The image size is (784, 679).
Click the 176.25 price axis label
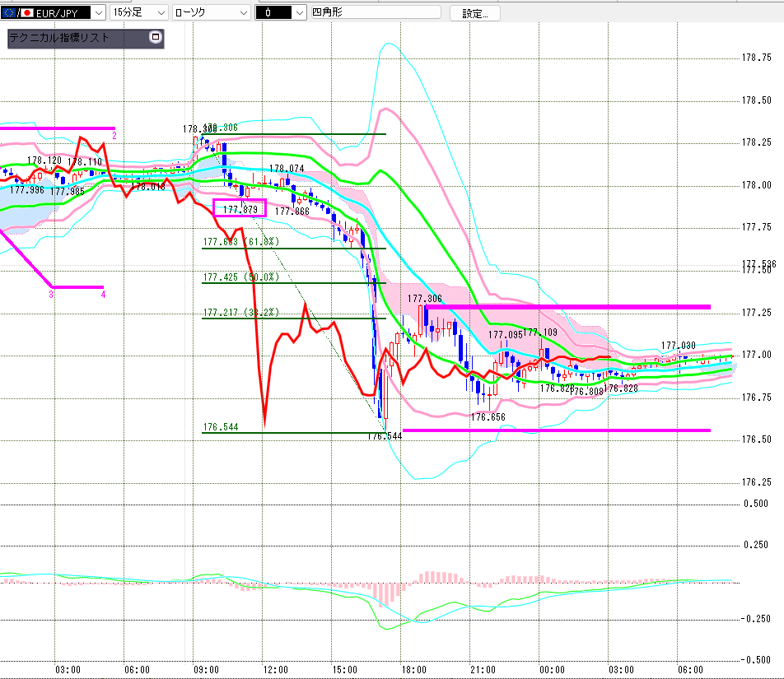pos(757,482)
